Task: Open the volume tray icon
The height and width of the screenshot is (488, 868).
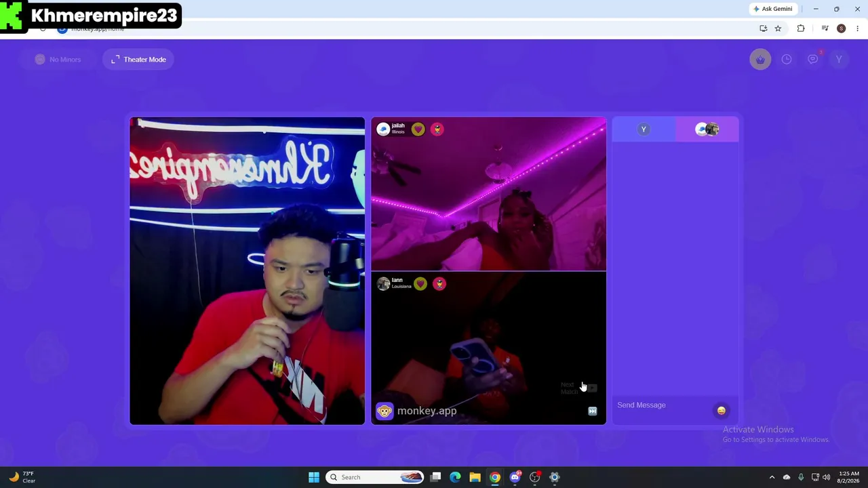Action: coord(827,477)
